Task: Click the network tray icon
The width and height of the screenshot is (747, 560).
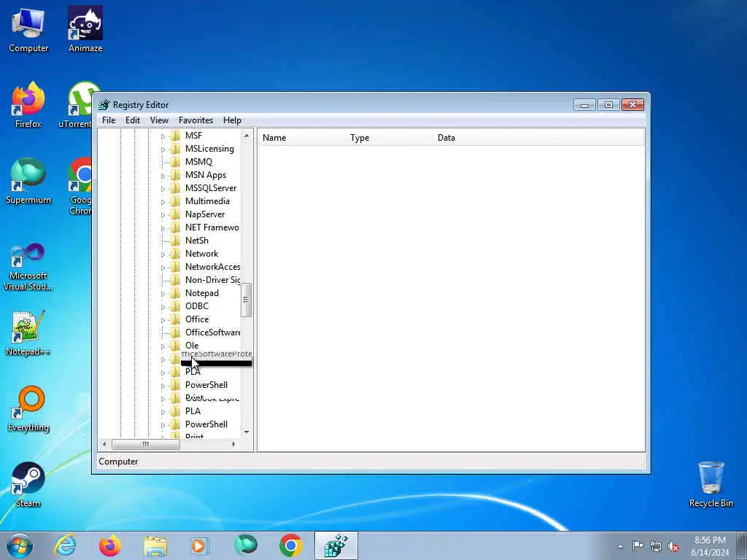Action: [x=656, y=546]
